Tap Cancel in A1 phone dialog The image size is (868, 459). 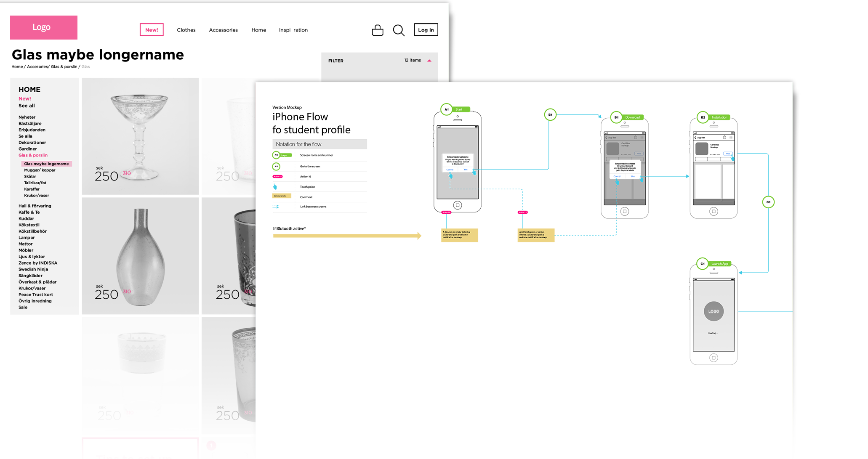pos(450,170)
